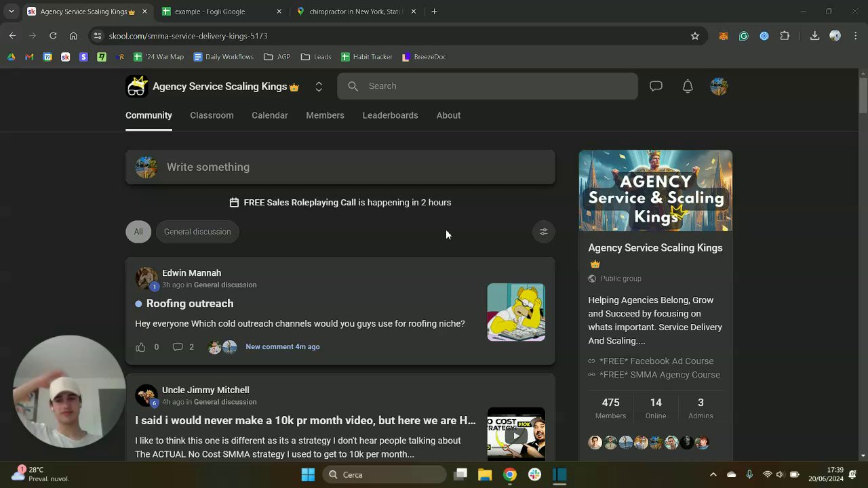Open the Google Drive bookmark
Viewport: 868px width, 488px height.
point(12,57)
